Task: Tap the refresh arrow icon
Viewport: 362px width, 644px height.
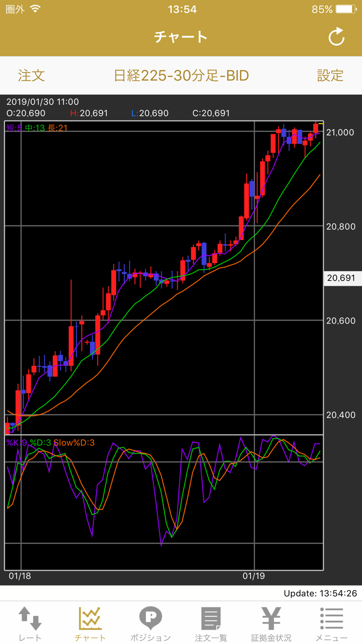Action: pyautogui.click(x=336, y=37)
